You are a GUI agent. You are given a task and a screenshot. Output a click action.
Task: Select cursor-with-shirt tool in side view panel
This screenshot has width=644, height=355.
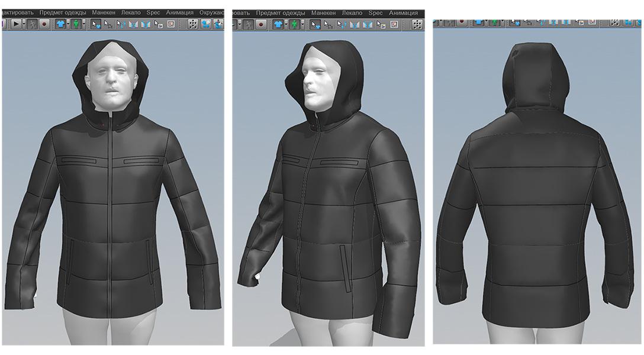tap(315, 24)
